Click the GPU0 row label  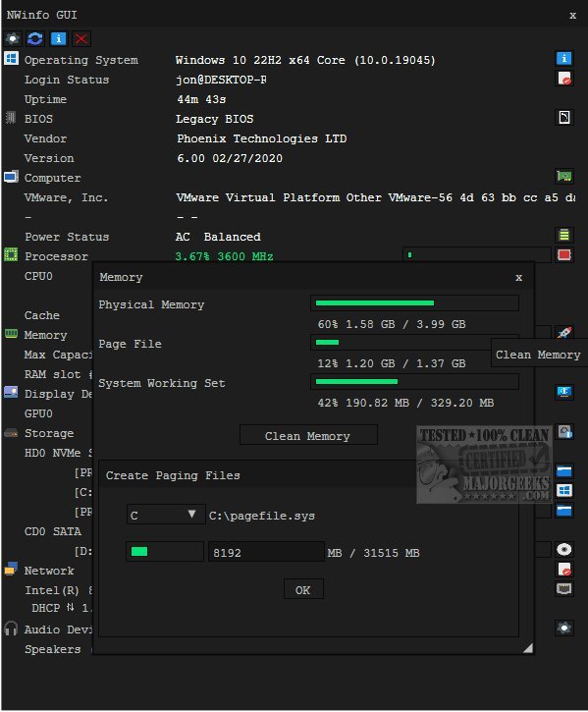coord(38,413)
